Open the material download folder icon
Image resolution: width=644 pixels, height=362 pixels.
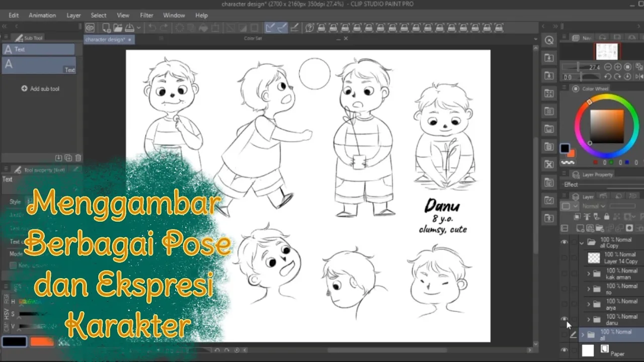(x=549, y=58)
